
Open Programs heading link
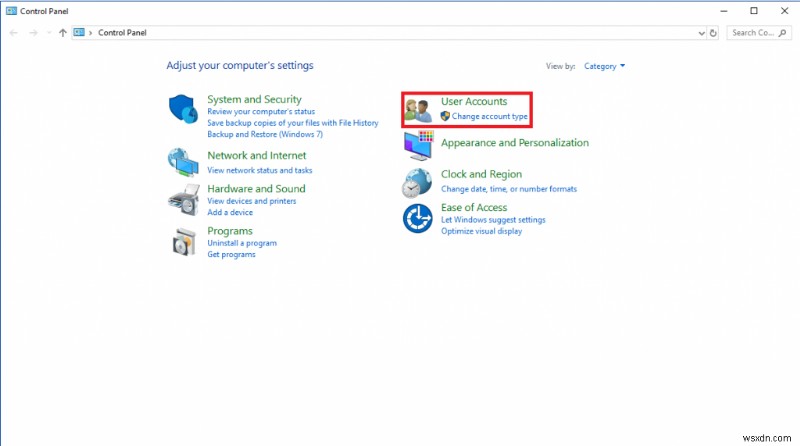[230, 231]
